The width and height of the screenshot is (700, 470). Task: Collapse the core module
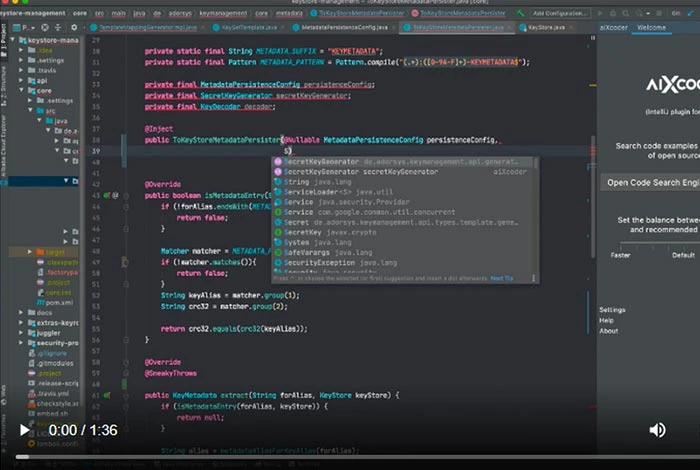(21, 91)
